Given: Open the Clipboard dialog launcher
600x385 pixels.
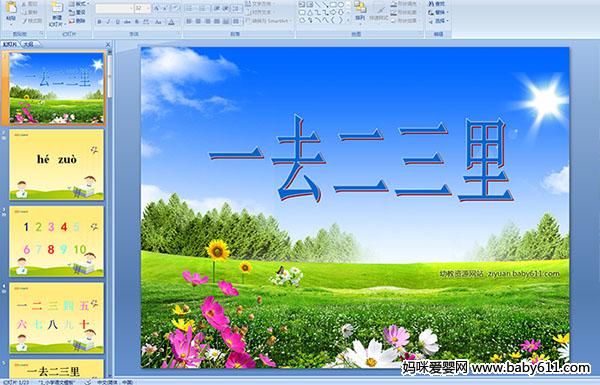Looking at the screenshot, I should click(x=41, y=33).
